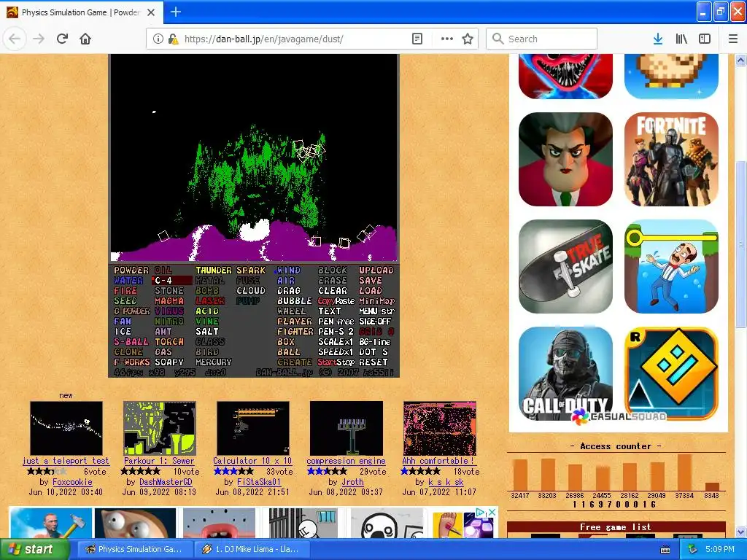This screenshot has width=747, height=560.
Task: Open the True Skate app icon ad
Action: click(565, 266)
